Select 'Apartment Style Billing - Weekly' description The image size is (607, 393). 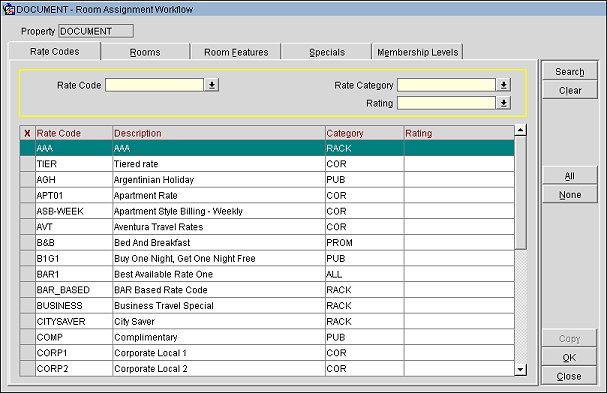coord(219,211)
